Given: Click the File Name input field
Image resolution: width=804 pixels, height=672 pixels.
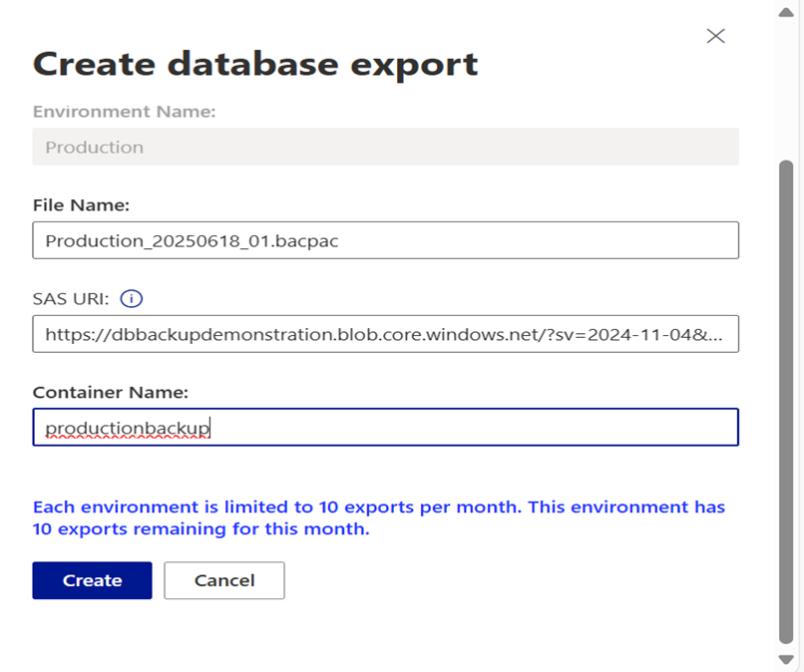Looking at the screenshot, I should tap(386, 240).
